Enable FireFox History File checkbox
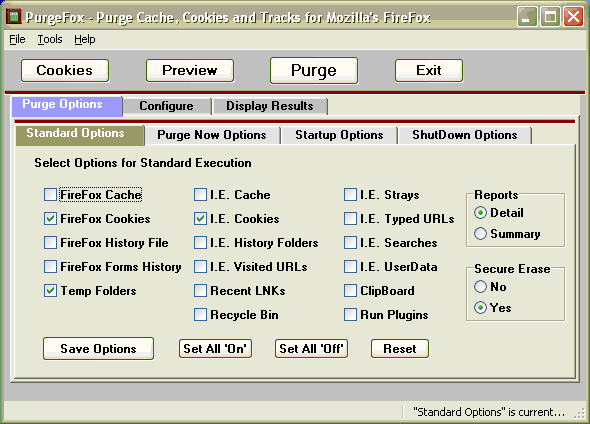The height and width of the screenshot is (424, 590). pos(50,243)
